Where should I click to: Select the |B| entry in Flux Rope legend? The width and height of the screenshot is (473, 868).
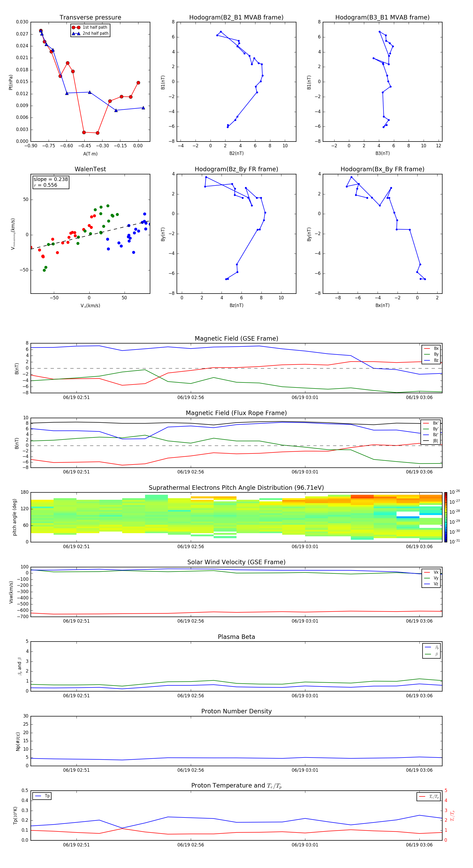431,441
